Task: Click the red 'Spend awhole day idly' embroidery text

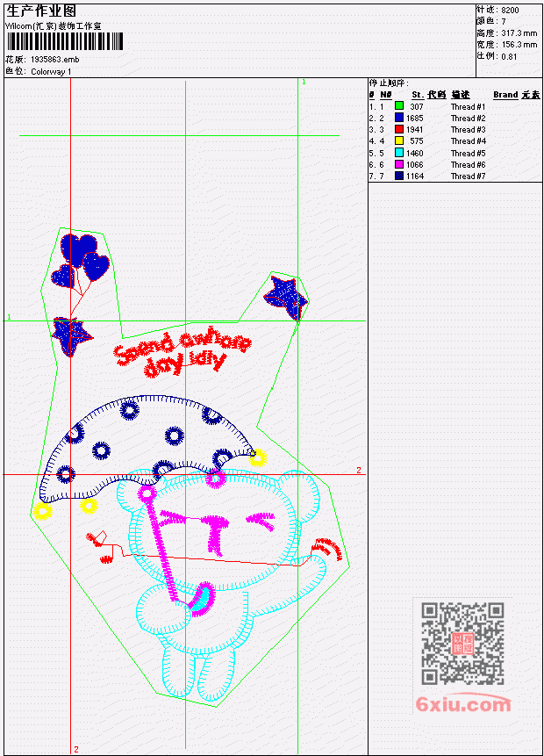Action: [183, 354]
